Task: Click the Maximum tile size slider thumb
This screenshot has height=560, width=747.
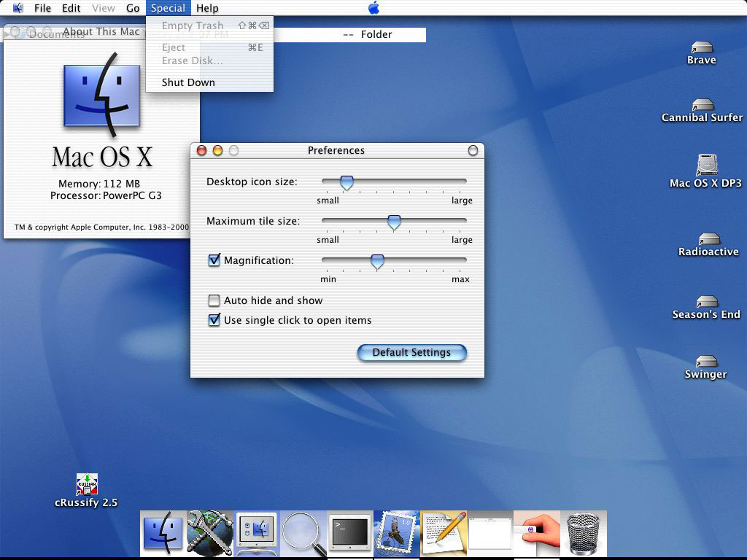Action: [394, 222]
